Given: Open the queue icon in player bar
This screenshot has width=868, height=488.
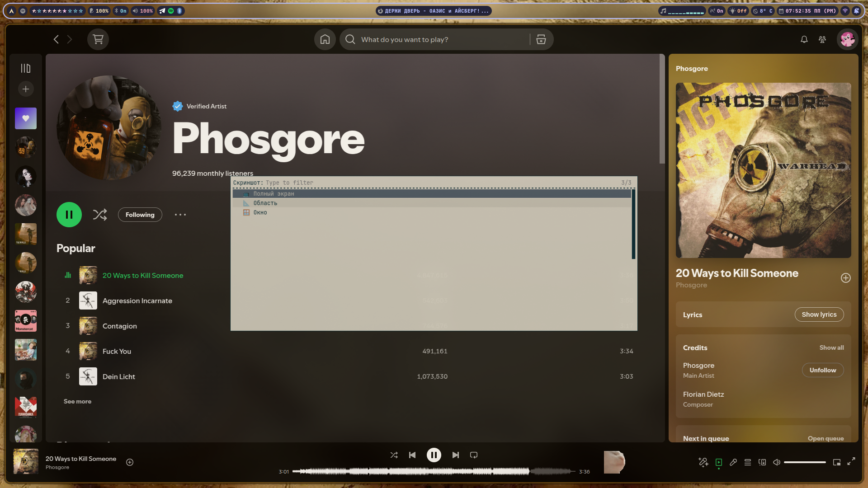Looking at the screenshot, I should pos(748,462).
